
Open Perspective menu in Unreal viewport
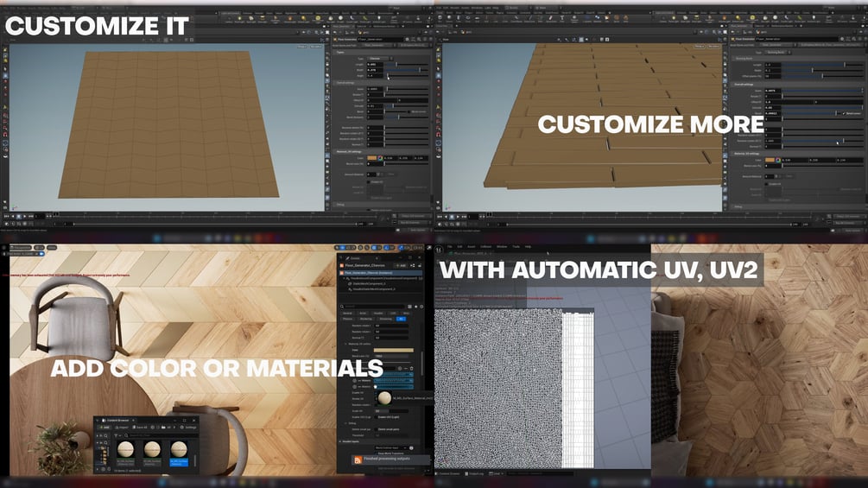(21, 247)
